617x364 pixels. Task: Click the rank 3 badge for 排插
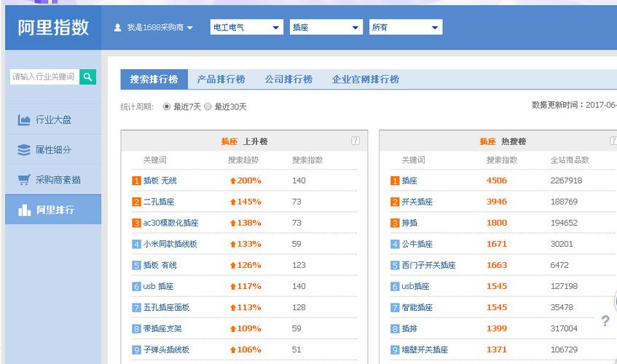pos(395,223)
